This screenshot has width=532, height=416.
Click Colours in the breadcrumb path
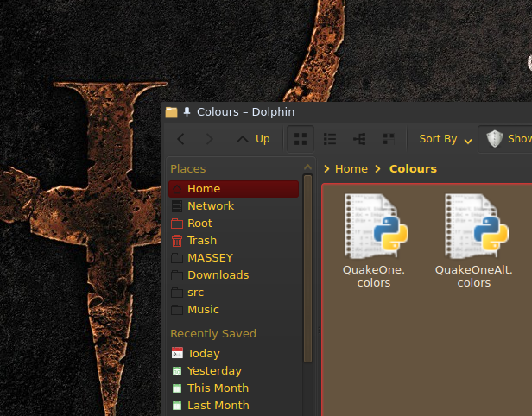coord(413,169)
